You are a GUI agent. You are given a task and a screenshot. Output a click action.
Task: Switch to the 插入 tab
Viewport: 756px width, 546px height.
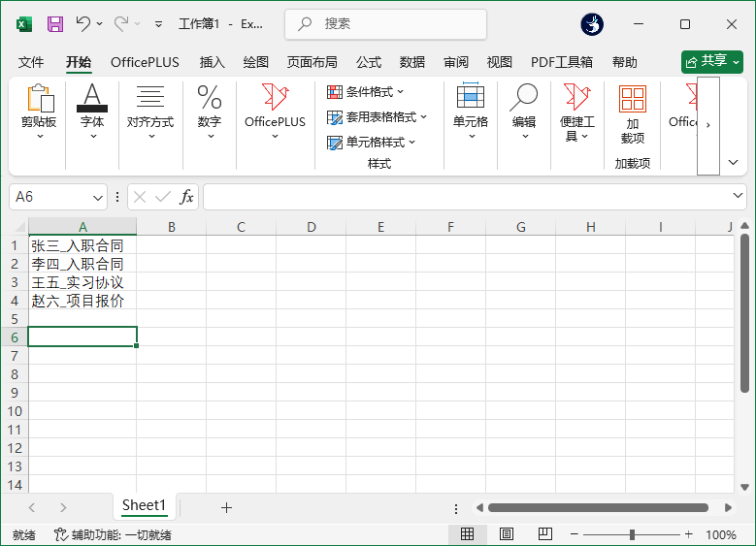[x=213, y=62]
